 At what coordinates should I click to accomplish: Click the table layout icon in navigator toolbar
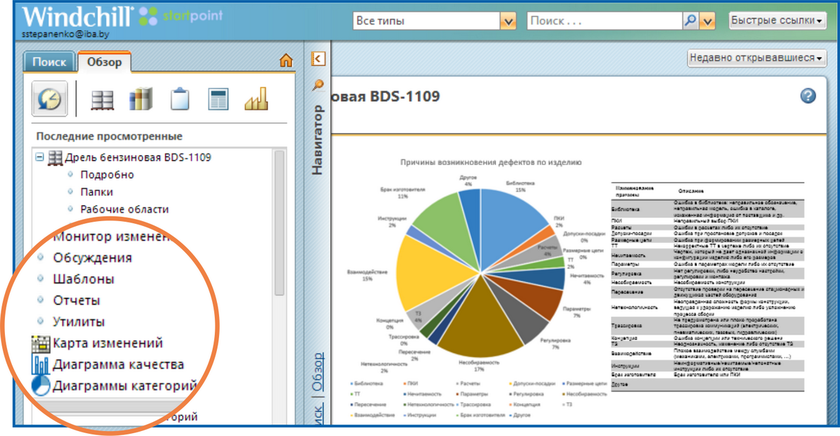coord(218,100)
